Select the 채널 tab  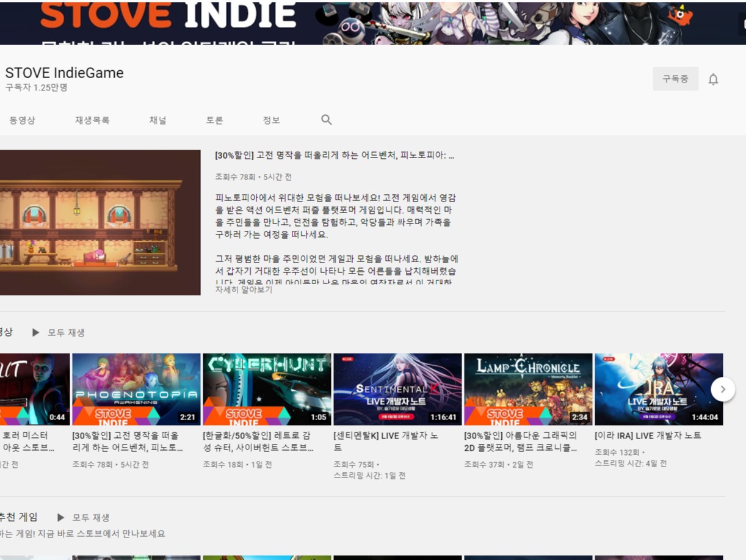click(x=158, y=120)
